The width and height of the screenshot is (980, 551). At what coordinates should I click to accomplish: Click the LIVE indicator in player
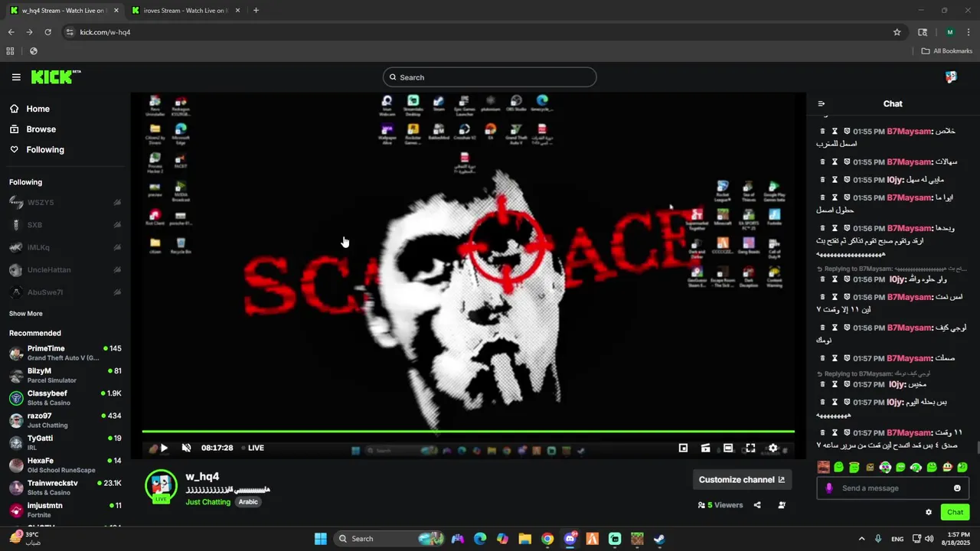click(x=253, y=448)
